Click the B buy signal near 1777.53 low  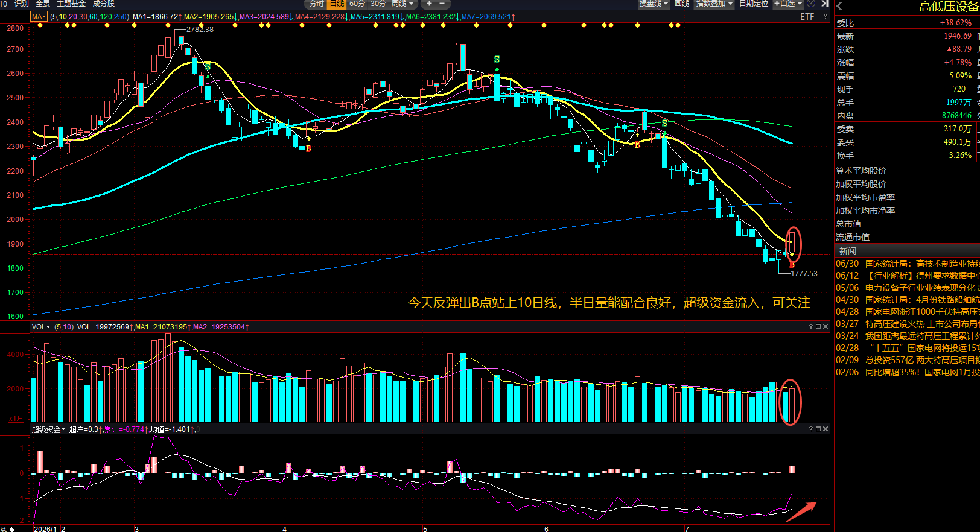pos(792,264)
